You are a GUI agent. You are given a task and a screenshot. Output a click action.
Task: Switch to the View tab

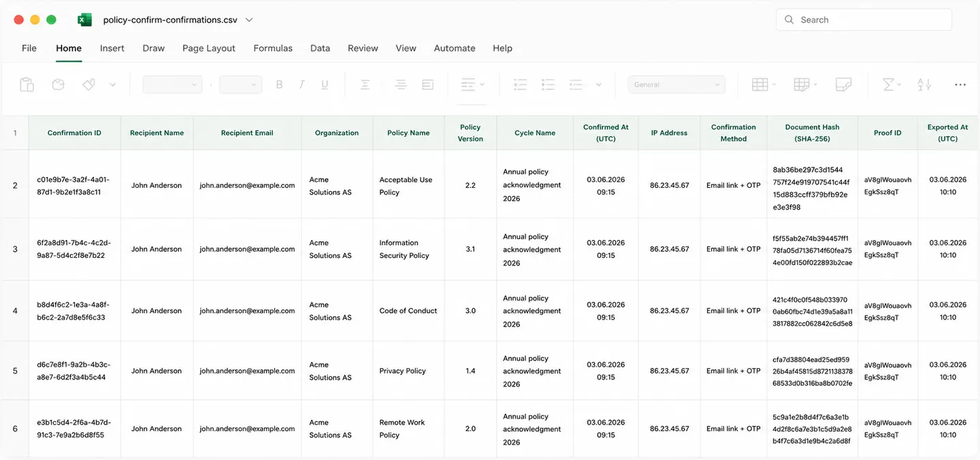pos(406,48)
